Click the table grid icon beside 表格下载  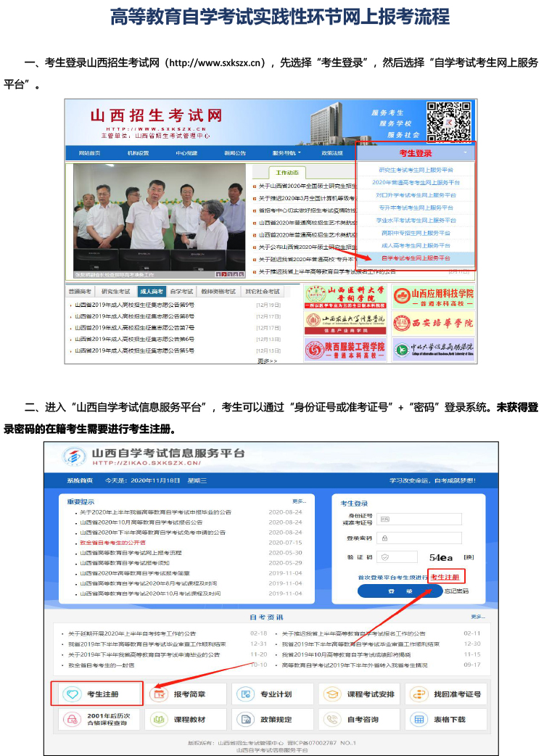click(419, 719)
